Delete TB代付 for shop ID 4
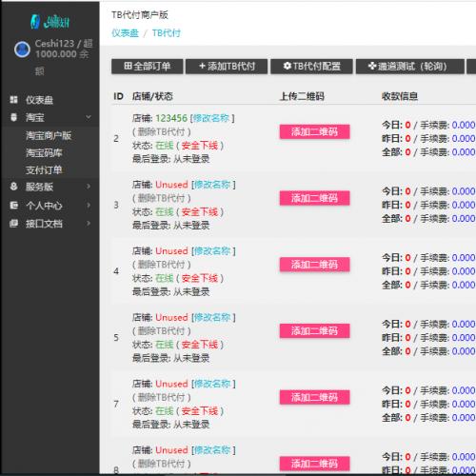The image size is (476, 476). 162,265
